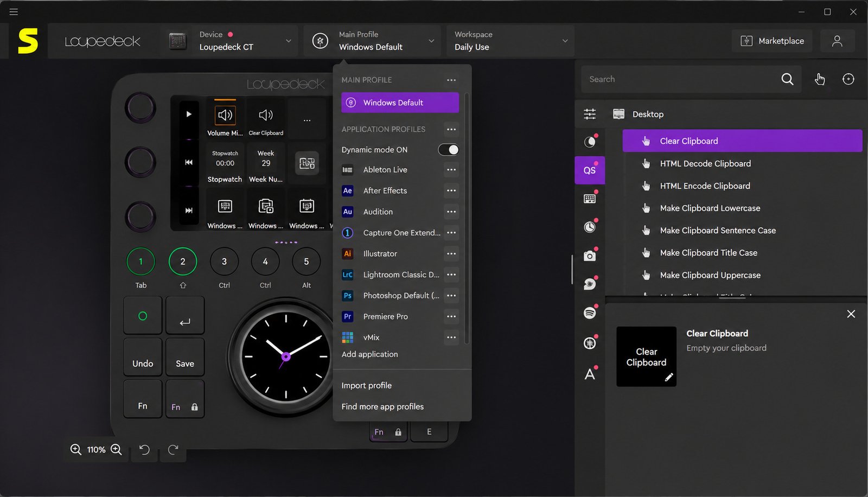This screenshot has height=497, width=868.
Task: Open options for the Ableton Live profile
Action: click(451, 170)
